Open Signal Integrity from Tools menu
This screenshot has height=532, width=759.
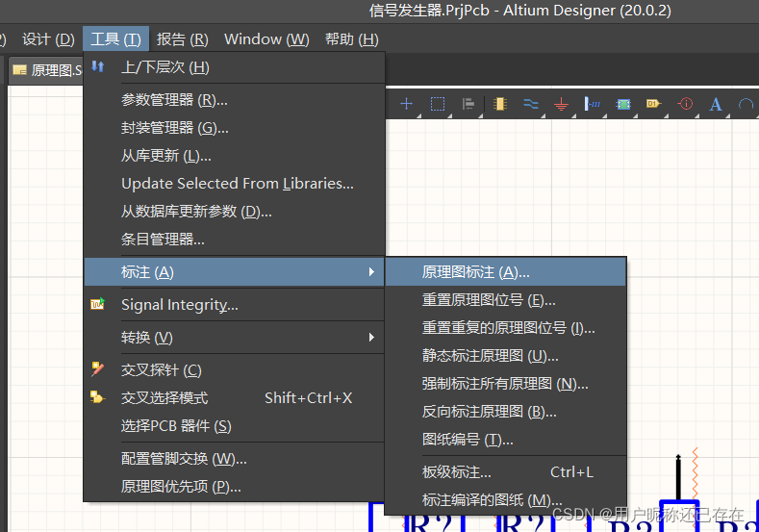click(235, 305)
